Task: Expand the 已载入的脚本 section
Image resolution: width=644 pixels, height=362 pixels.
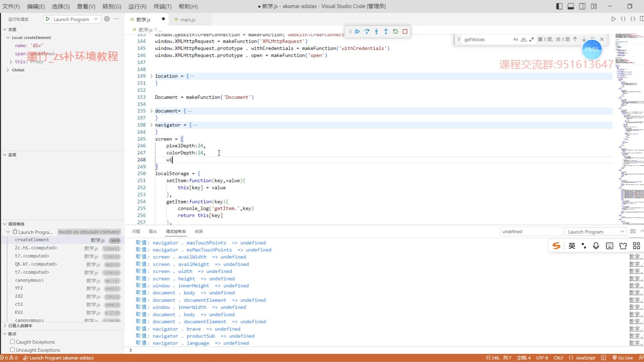Action: (x=5, y=325)
